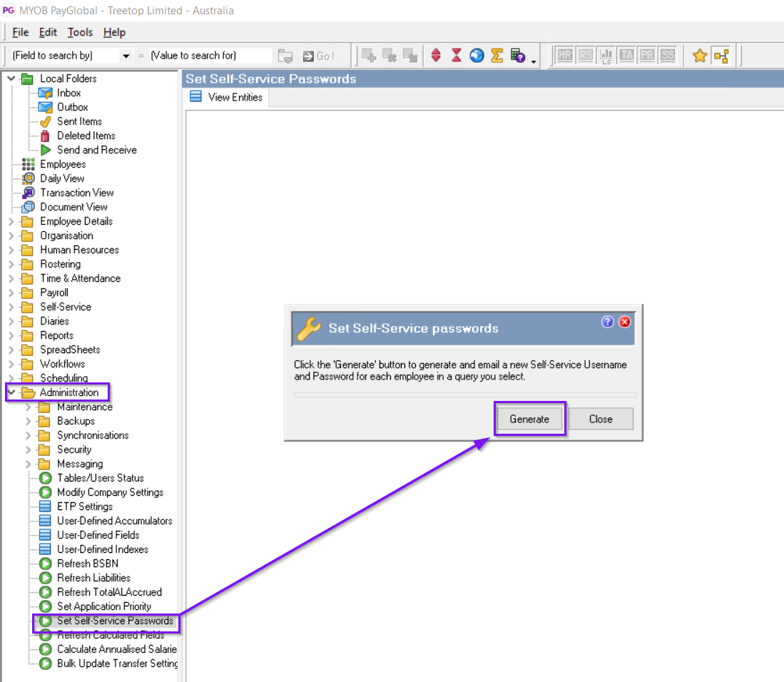Image resolution: width=784 pixels, height=682 pixels.
Task: Open the Tools menu
Action: click(80, 32)
